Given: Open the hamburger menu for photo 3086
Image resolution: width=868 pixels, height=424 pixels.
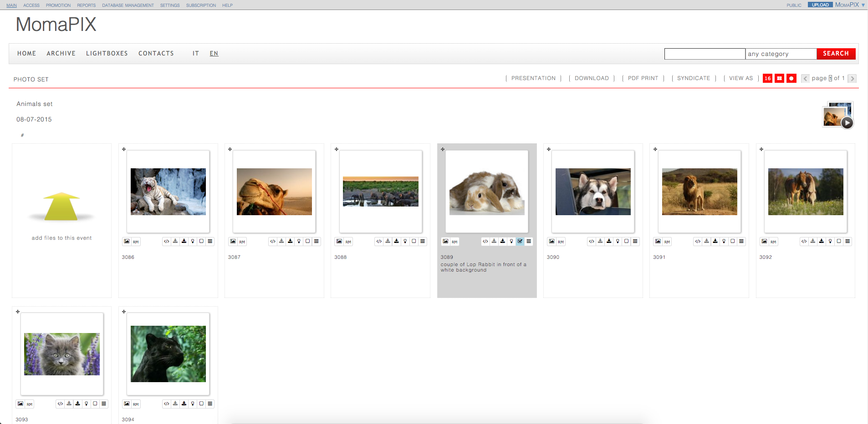Looking at the screenshot, I should click(x=210, y=242).
